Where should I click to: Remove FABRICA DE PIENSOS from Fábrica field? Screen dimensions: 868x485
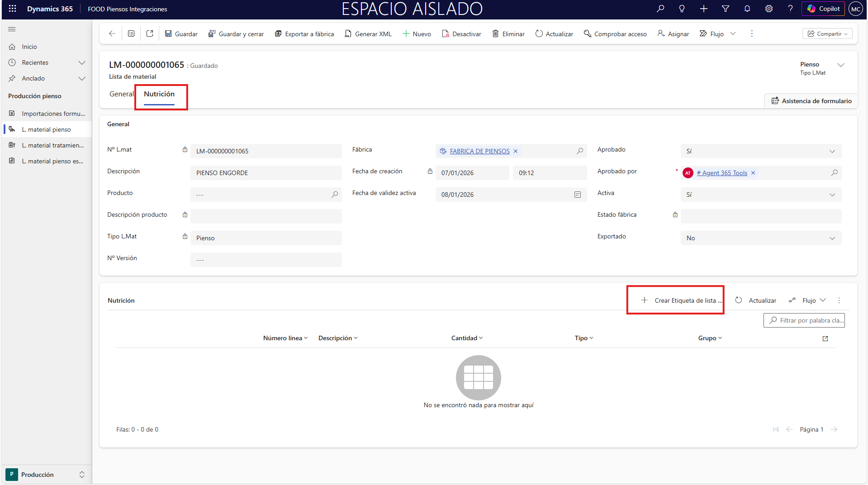(x=516, y=151)
